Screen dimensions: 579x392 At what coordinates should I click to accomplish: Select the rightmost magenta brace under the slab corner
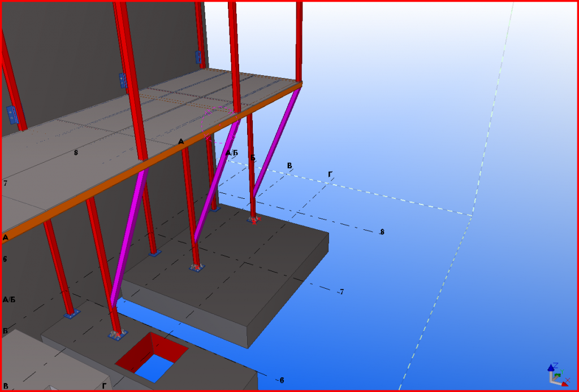[277, 142]
